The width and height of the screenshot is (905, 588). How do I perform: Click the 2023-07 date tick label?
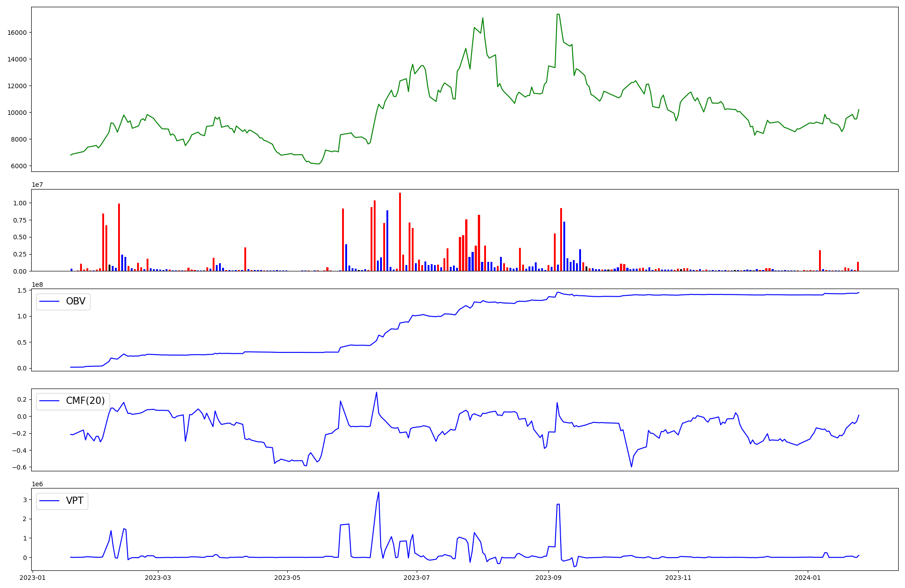coord(416,578)
